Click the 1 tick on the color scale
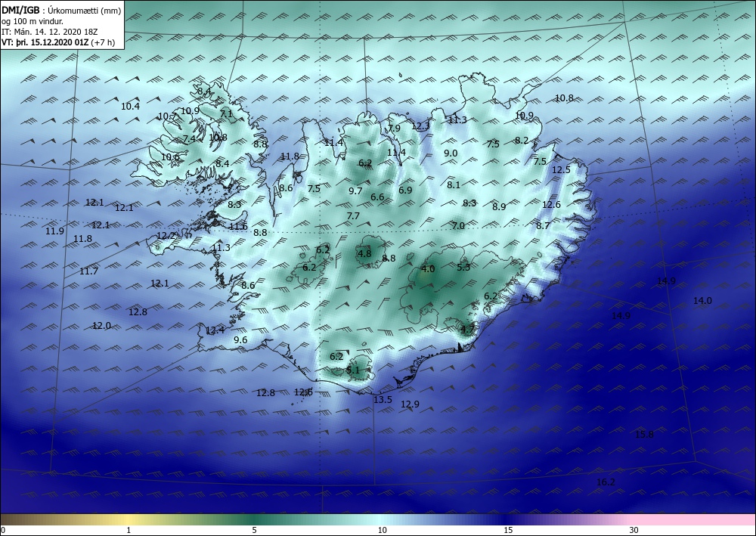This screenshot has width=756, height=536. tap(129, 530)
